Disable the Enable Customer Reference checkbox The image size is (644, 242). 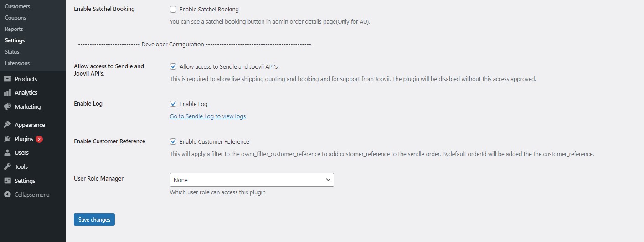(173, 141)
